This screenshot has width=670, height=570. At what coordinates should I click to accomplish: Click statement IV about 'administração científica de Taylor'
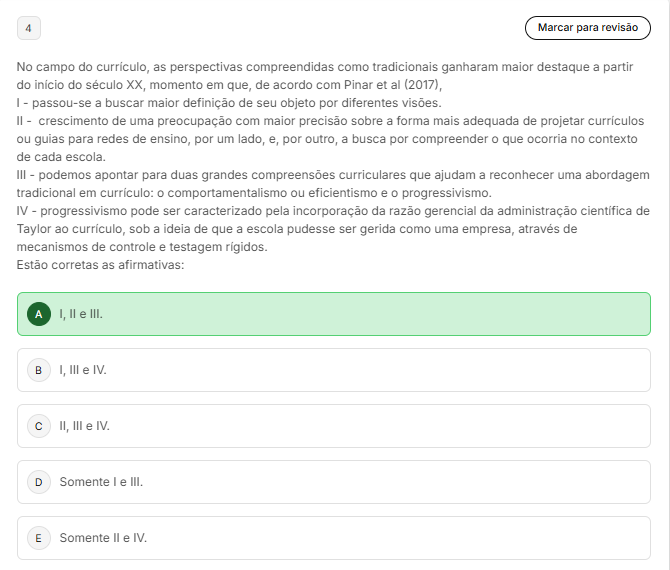pyautogui.click(x=333, y=229)
